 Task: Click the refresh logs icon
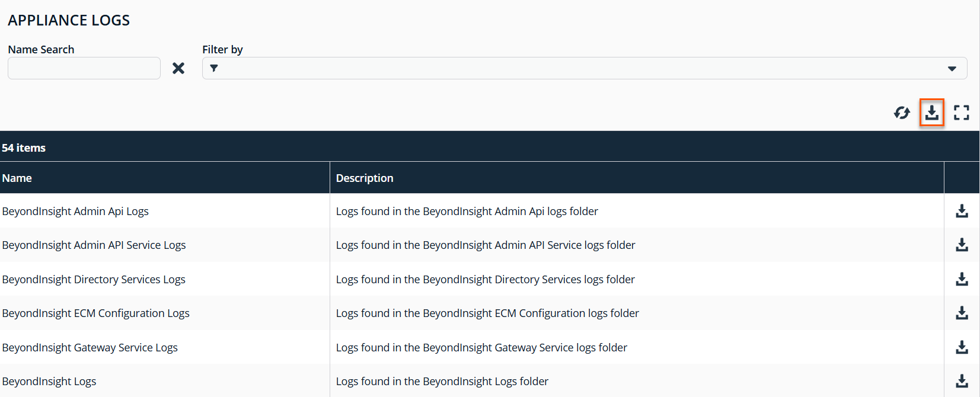coord(902,113)
